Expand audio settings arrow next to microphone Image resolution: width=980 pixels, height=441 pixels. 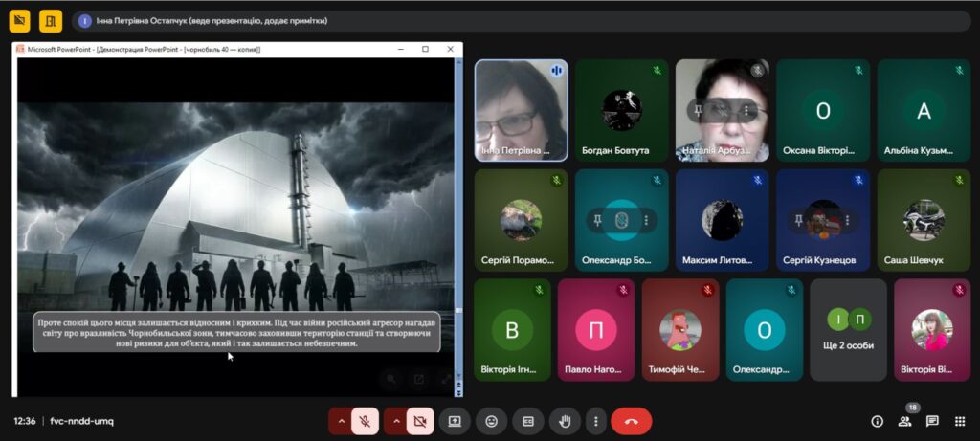tap(340, 421)
